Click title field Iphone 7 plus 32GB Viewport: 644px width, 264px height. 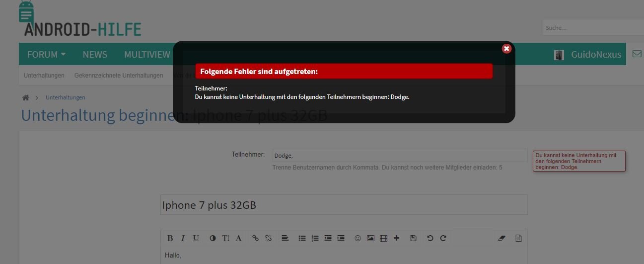[x=344, y=205]
